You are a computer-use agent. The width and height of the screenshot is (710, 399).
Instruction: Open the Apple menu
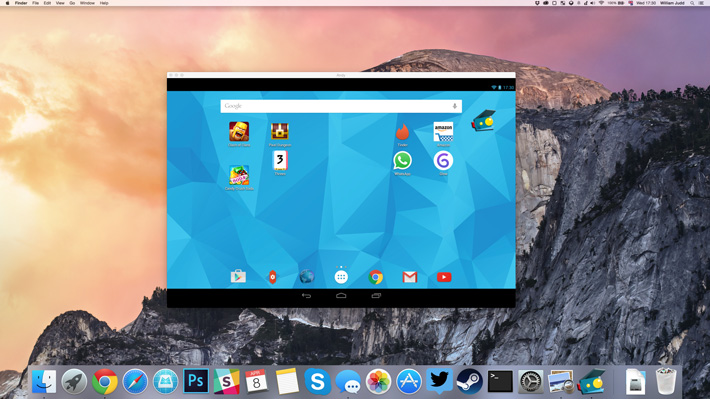[x=7, y=3]
